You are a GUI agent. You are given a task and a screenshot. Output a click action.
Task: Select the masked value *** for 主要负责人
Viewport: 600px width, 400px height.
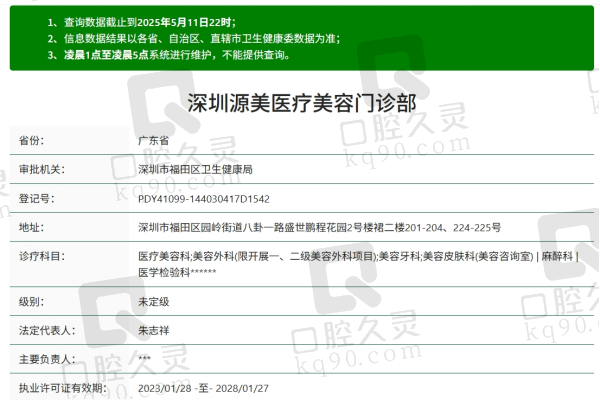click(145, 358)
